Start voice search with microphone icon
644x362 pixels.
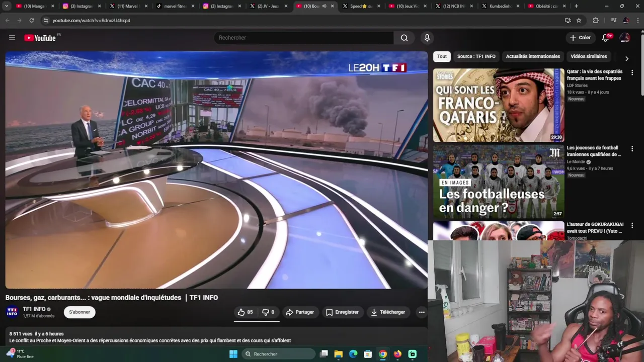[x=427, y=38]
